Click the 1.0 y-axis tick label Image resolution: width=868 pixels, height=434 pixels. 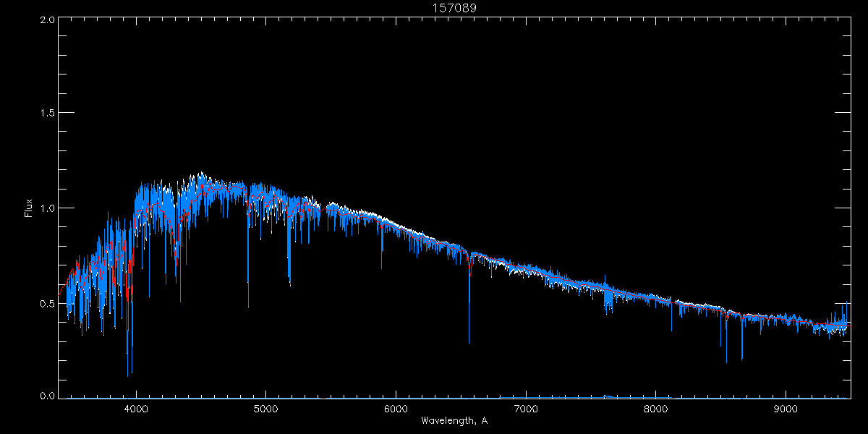(x=48, y=208)
